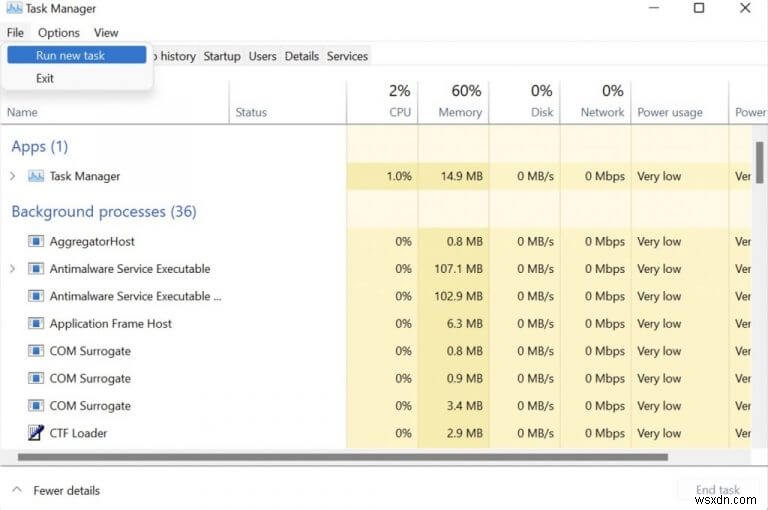Click 0 Mbps network value for AggregatorHost
Screen dimensions: 768x510
click(605, 241)
